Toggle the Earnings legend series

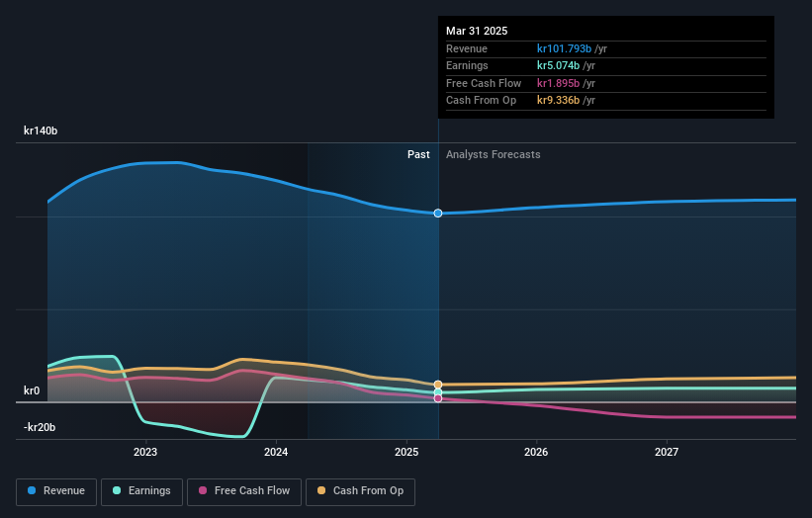point(141,491)
